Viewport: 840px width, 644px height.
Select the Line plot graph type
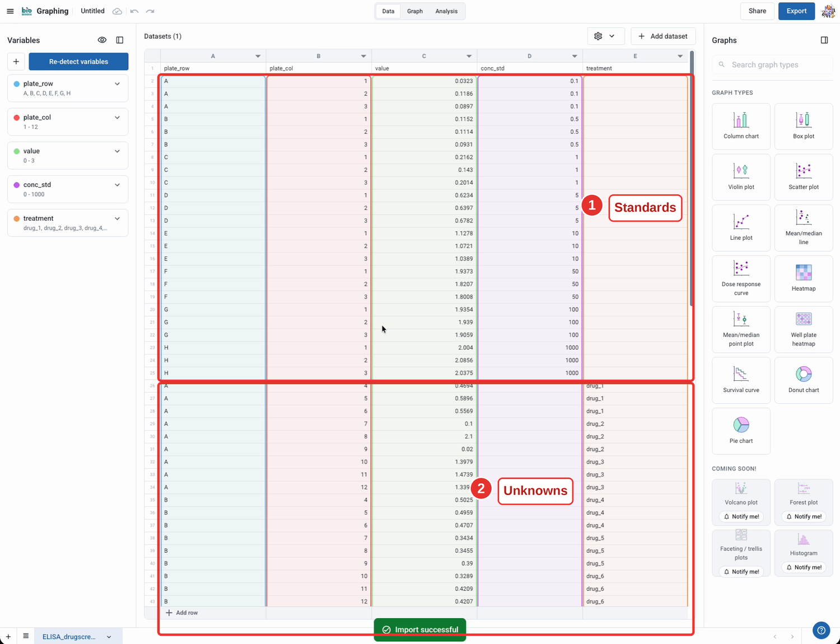tap(741, 228)
